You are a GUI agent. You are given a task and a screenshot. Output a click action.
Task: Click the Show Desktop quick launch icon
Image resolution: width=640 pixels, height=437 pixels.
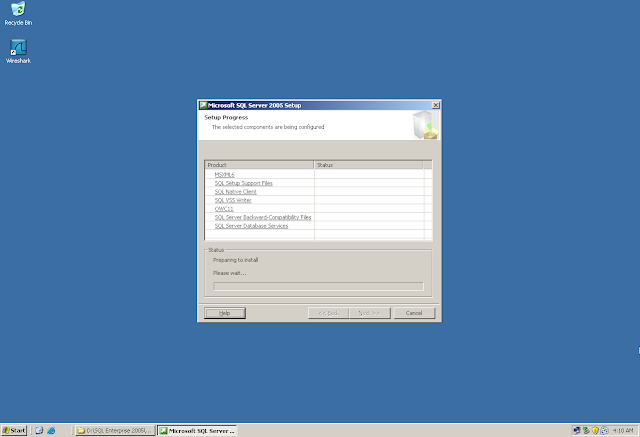(x=39, y=430)
